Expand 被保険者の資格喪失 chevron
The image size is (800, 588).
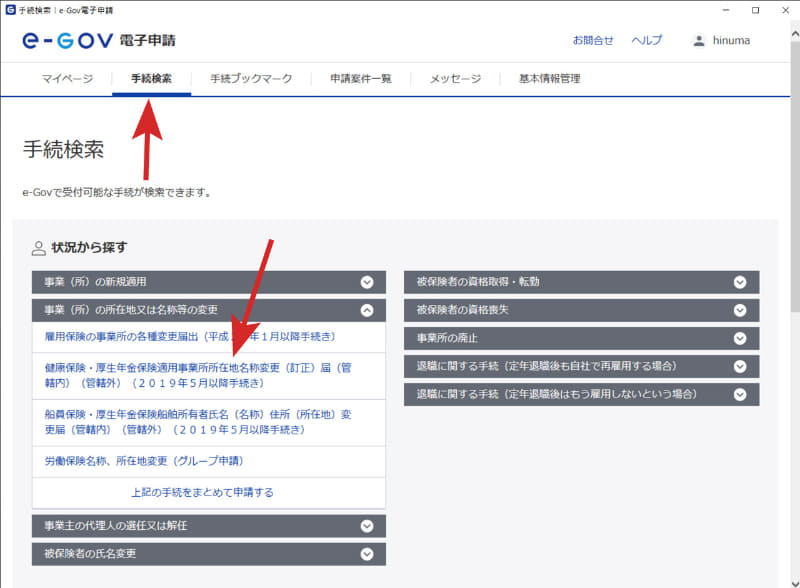pos(740,310)
